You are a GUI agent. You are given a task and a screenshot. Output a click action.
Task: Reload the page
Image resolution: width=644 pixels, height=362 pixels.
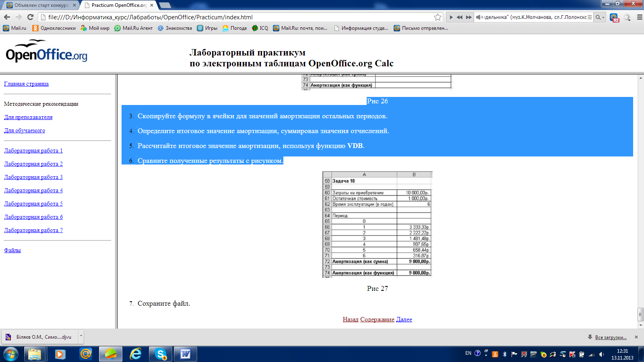tap(30, 17)
